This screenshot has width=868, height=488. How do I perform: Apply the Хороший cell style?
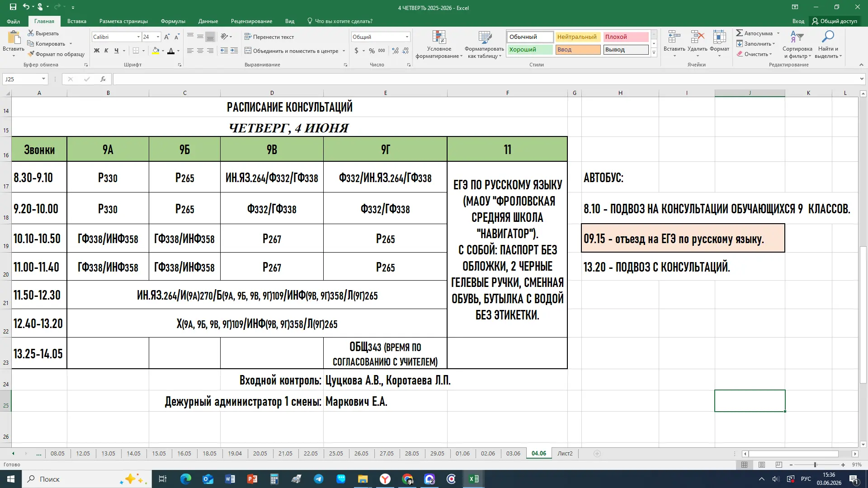[530, 50]
